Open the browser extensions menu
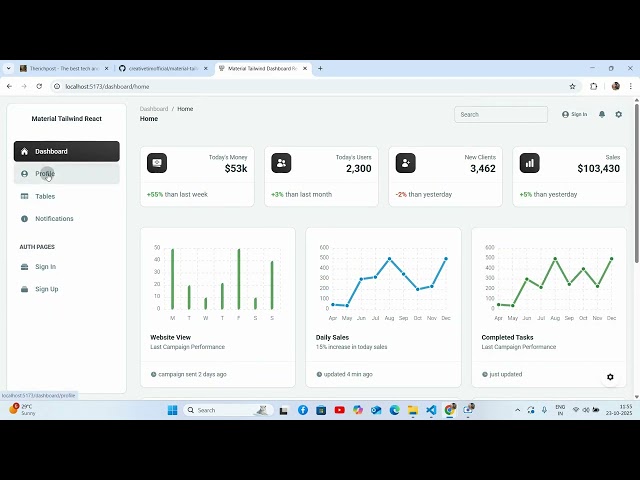 593,87
